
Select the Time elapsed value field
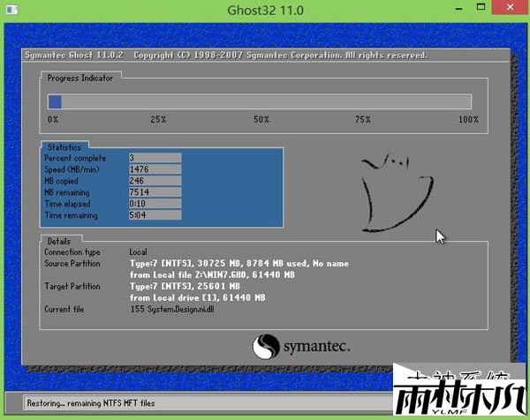pos(155,204)
